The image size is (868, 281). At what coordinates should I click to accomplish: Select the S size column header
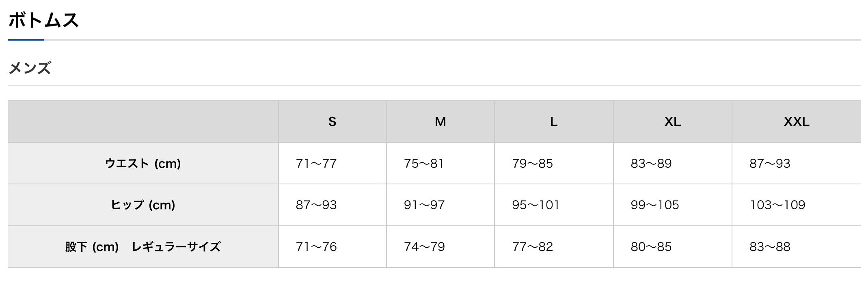332,122
